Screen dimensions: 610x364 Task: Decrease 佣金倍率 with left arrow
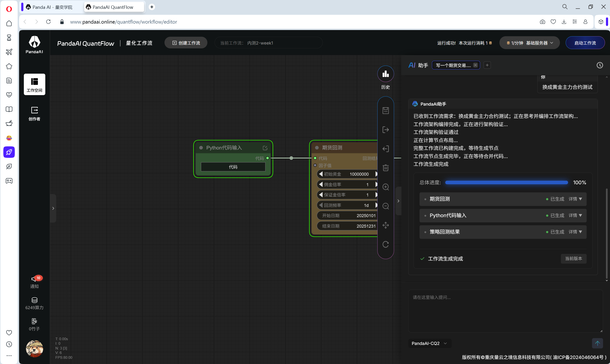[321, 185]
